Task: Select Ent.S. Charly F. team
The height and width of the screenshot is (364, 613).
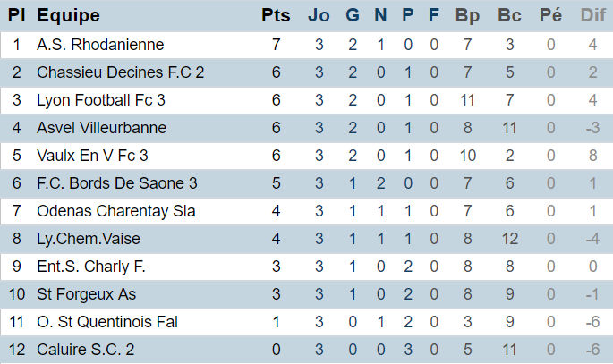Action: 90,267
